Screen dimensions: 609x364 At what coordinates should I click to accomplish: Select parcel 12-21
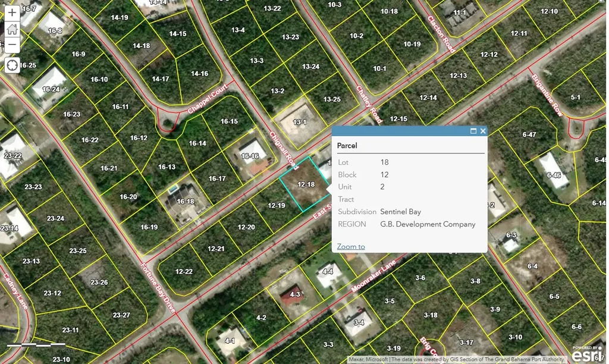(x=216, y=249)
